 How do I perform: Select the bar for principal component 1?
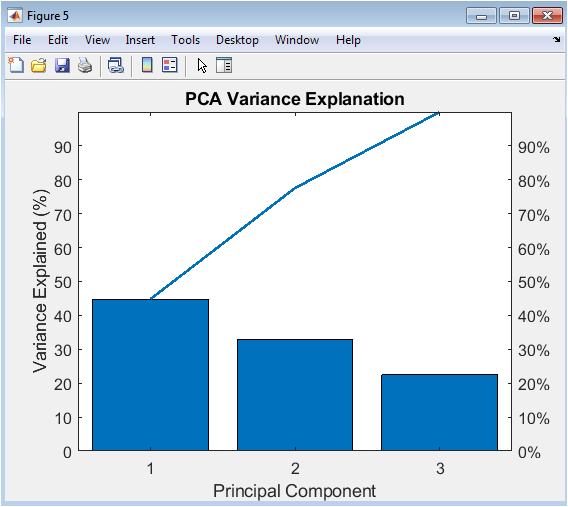tap(150, 375)
